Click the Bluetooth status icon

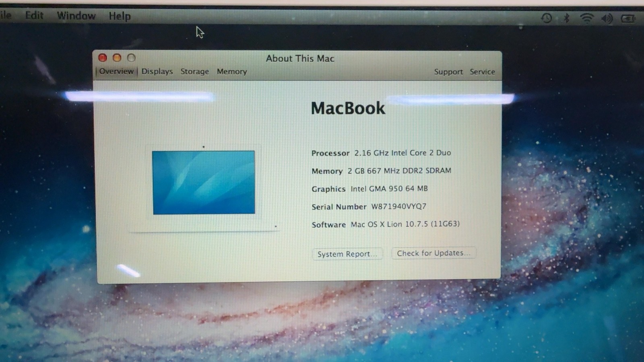pos(567,18)
